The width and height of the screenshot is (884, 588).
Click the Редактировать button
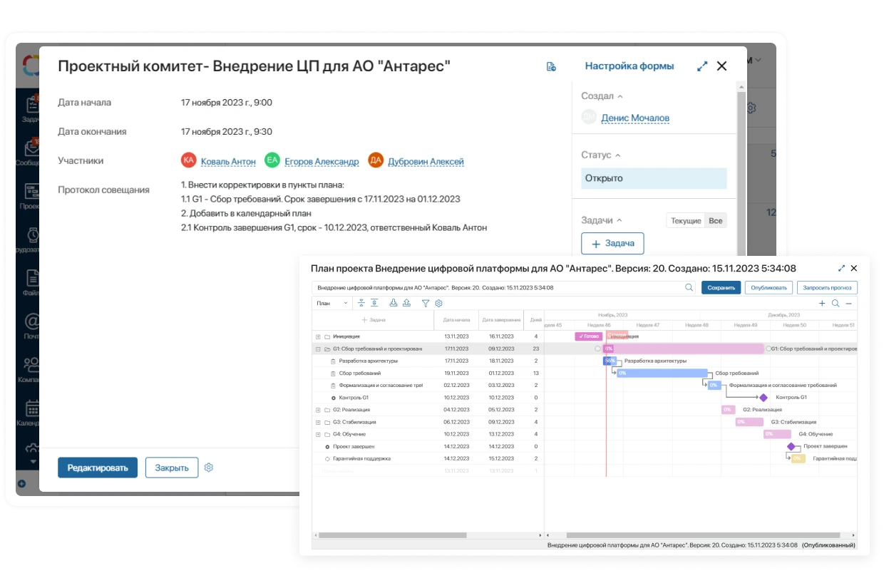click(x=98, y=468)
